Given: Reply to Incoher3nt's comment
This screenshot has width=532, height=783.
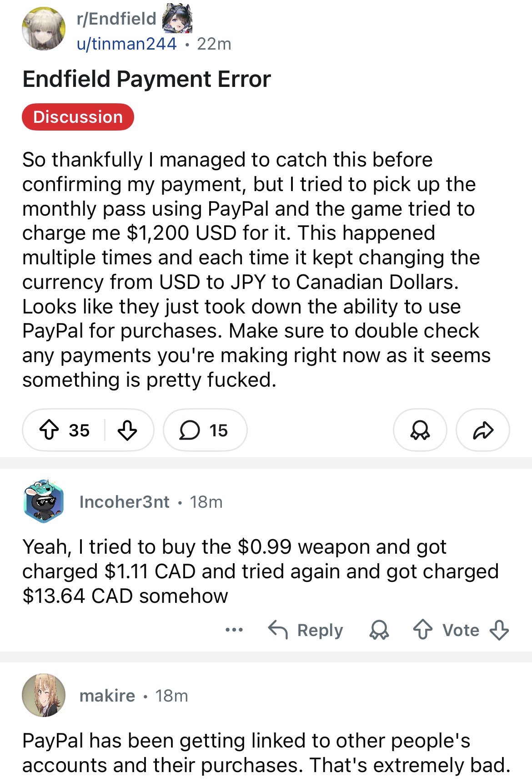Looking at the screenshot, I should click(306, 630).
